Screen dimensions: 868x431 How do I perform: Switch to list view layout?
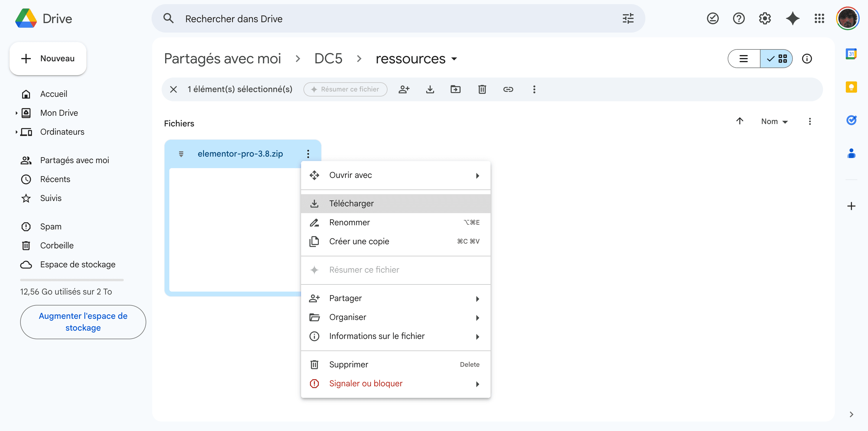point(744,59)
